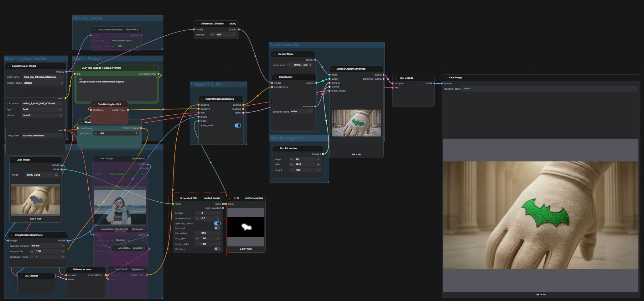Click green bat output image in Save Image
This screenshot has height=301, width=644.
[541, 215]
